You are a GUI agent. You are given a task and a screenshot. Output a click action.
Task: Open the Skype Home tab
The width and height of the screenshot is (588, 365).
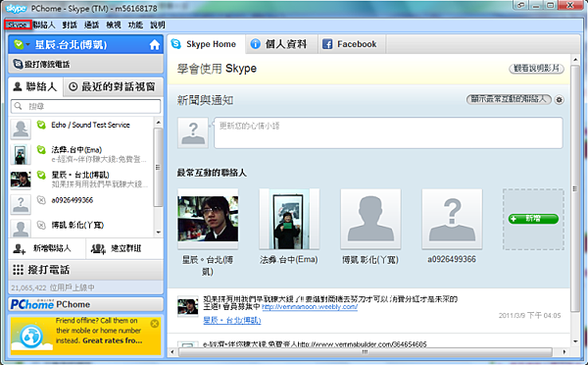206,44
